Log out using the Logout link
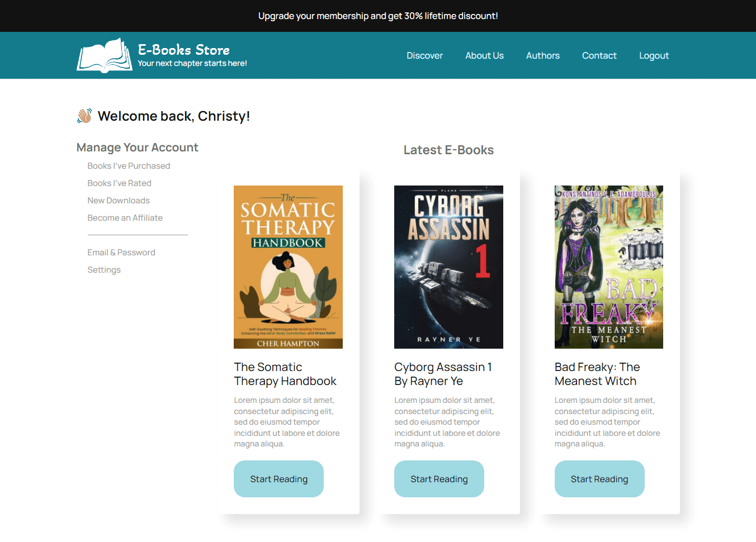Viewport: 756px width, 542px height. click(654, 55)
